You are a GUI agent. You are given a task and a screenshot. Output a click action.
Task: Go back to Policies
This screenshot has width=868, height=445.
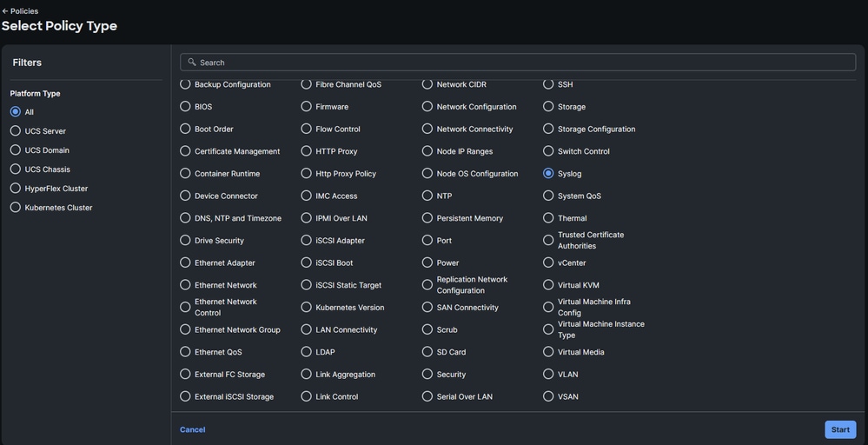coord(20,11)
